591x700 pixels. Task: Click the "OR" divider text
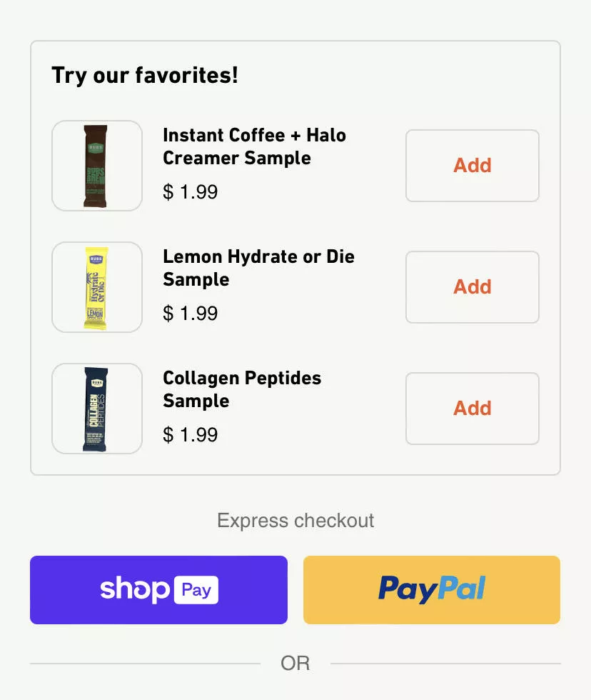[x=295, y=664]
